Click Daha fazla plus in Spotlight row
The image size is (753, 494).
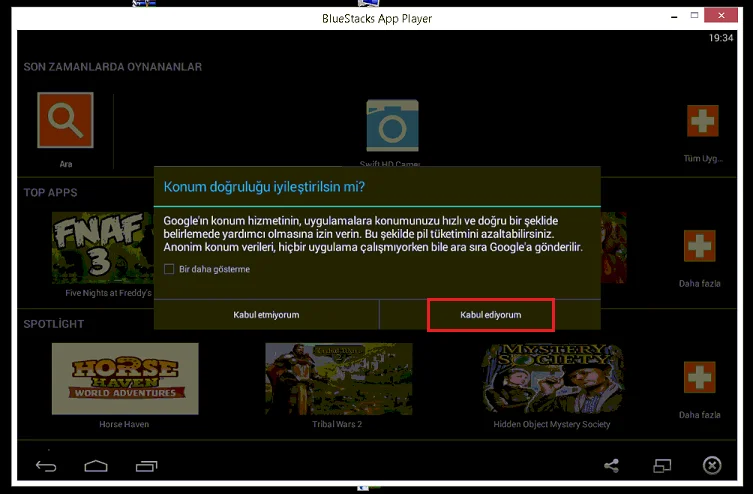point(700,377)
